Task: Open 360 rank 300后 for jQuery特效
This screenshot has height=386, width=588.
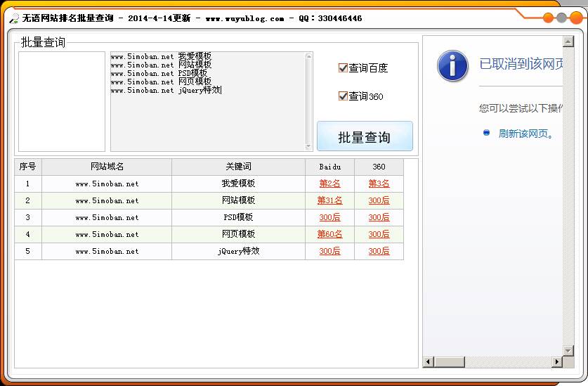Action: [x=379, y=251]
